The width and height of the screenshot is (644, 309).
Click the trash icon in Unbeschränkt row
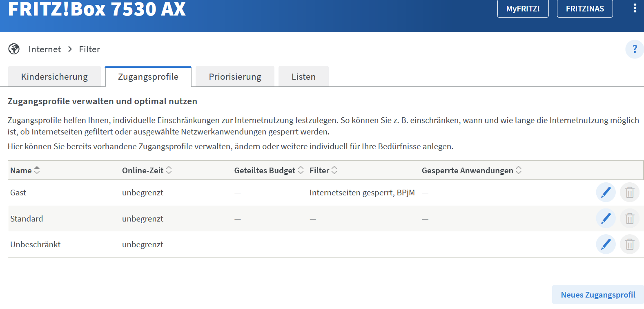pos(629,244)
